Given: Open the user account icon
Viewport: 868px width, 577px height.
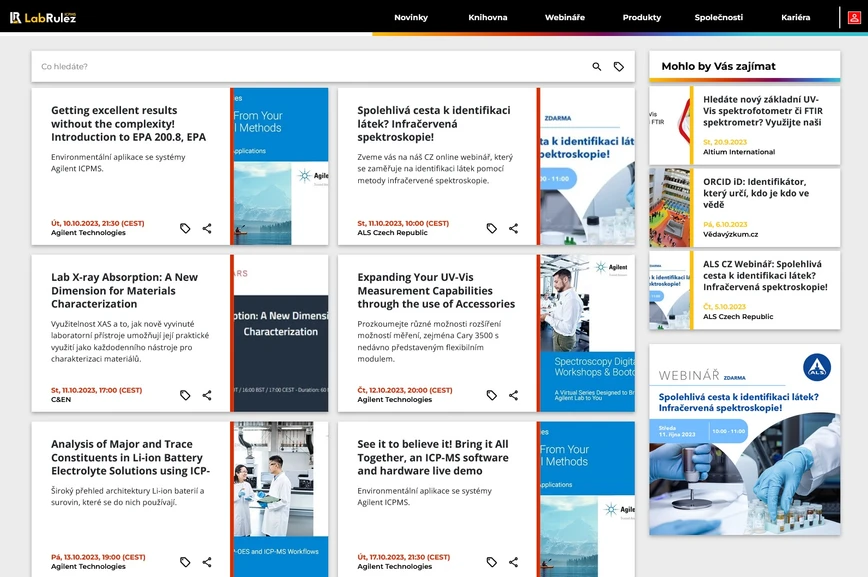Looking at the screenshot, I should [x=854, y=18].
